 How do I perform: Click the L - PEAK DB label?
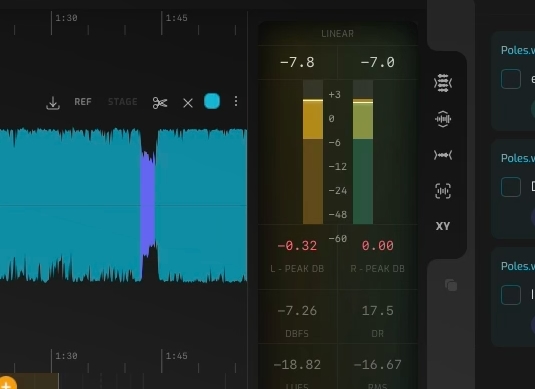[297, 269]
